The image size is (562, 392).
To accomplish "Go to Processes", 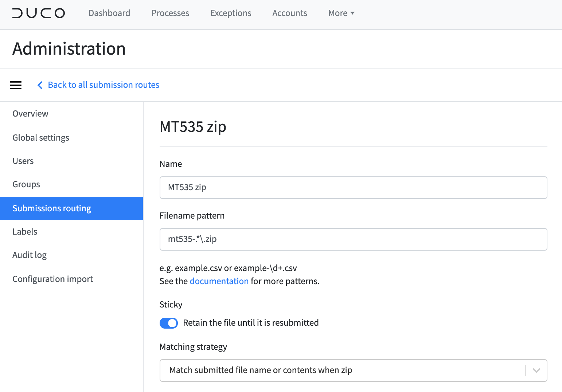I will [x=170, y=13].
